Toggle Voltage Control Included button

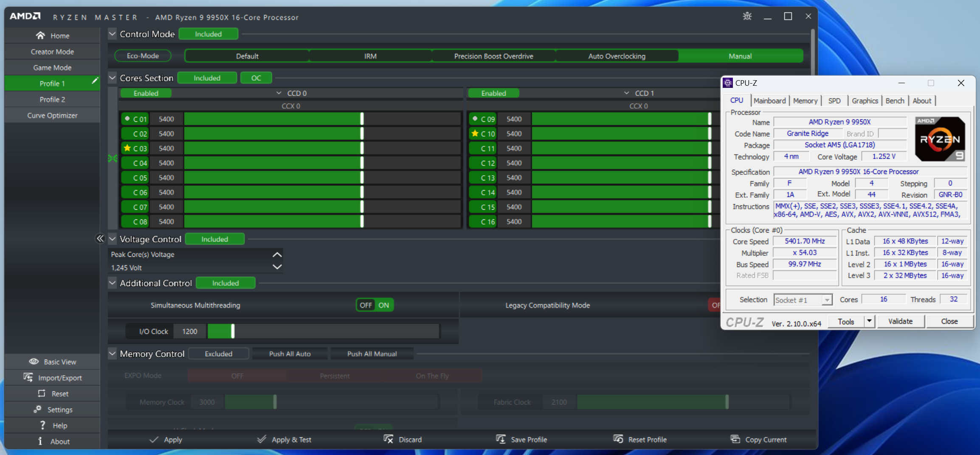point(214,239)
